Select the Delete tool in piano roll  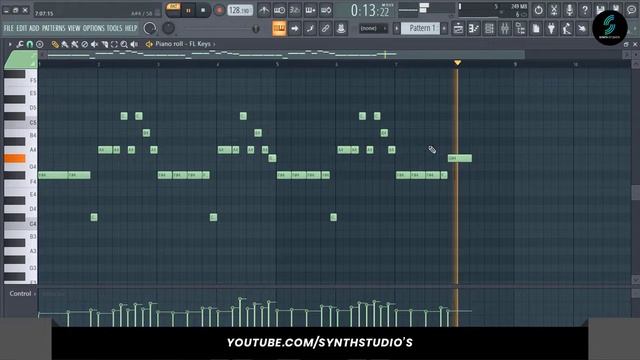(84, 44)
